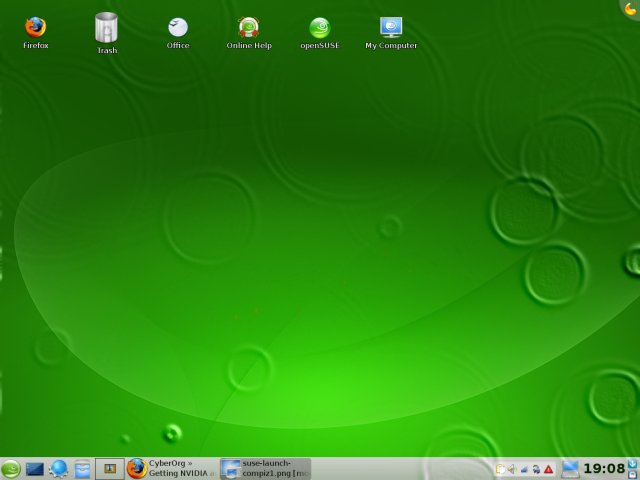Launch the blue globe gear panel icon
The image size is (640, 480).
pos(58,469)
